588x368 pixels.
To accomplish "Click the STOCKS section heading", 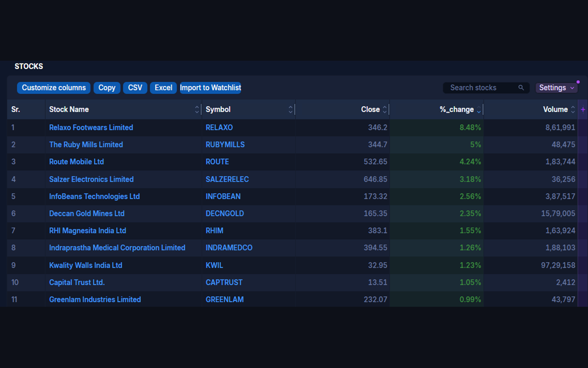I will 29,66.
